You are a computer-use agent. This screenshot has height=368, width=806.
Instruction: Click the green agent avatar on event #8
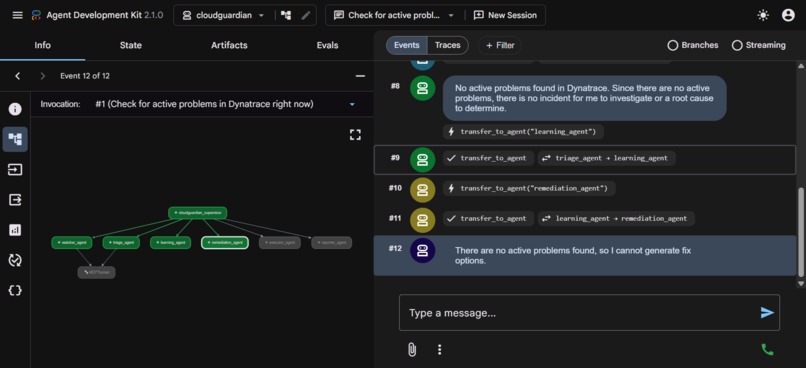[423, 88]
